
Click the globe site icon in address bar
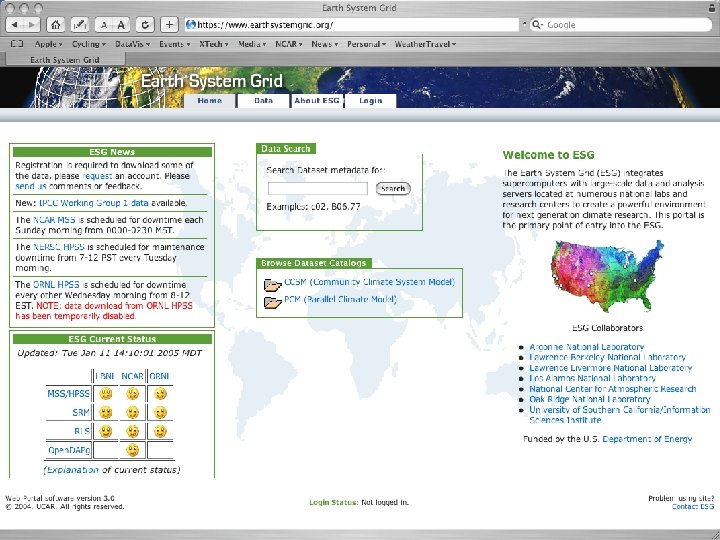click(x=191, y=25)
